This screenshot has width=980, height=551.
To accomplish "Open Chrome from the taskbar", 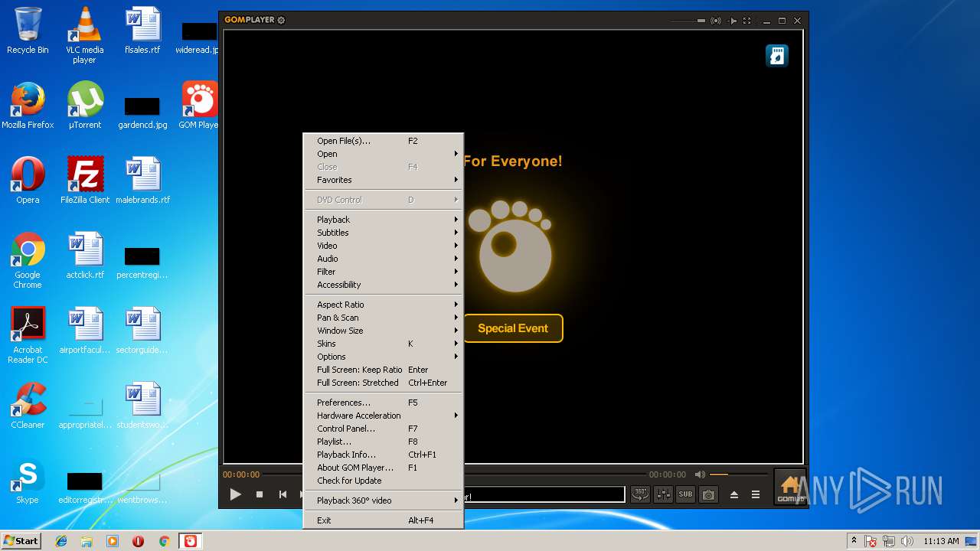I will [164, 541].
